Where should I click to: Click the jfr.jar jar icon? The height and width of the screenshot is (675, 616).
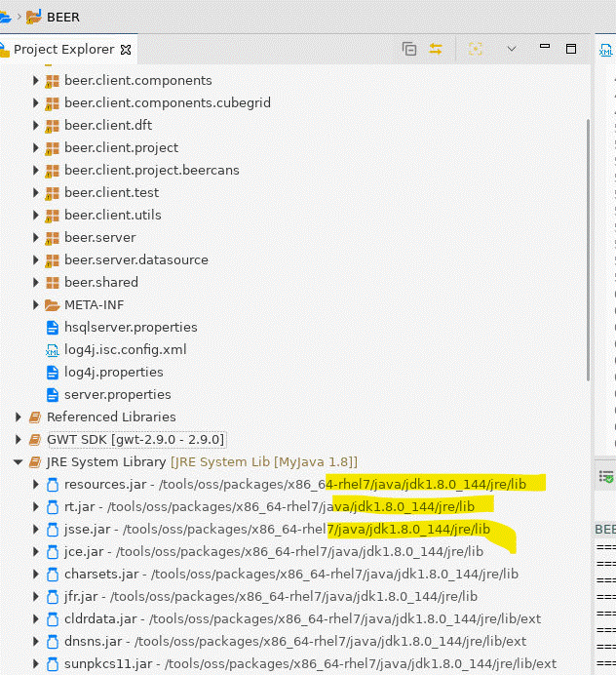[x=53, y=597]
